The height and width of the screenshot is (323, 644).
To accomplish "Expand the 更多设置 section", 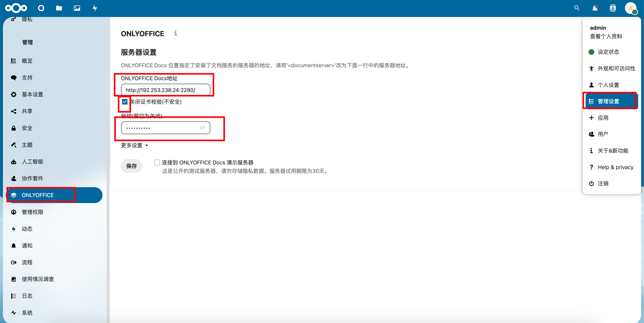I will (x=134, y=145).
